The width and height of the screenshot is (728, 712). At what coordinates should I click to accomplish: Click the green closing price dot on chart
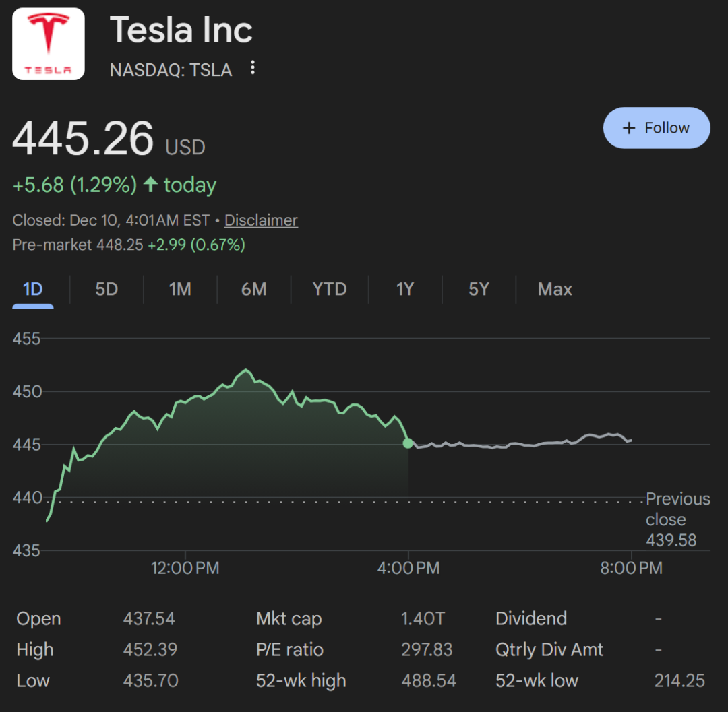[x=408, y=443]
